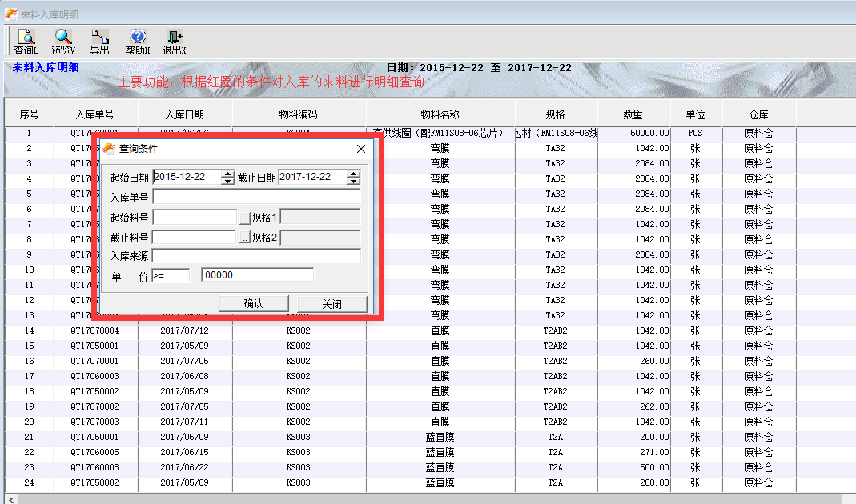Click left arrow of horizontal scrollbar
Viewport: 856px width, 504px height.
click(11, 499)
